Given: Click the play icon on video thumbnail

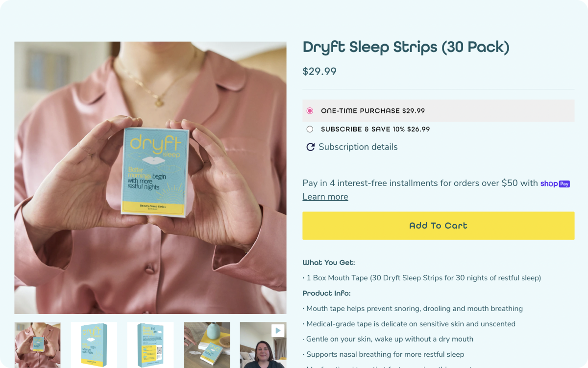Looking at the screenshot, I should (x=278, y=331).
